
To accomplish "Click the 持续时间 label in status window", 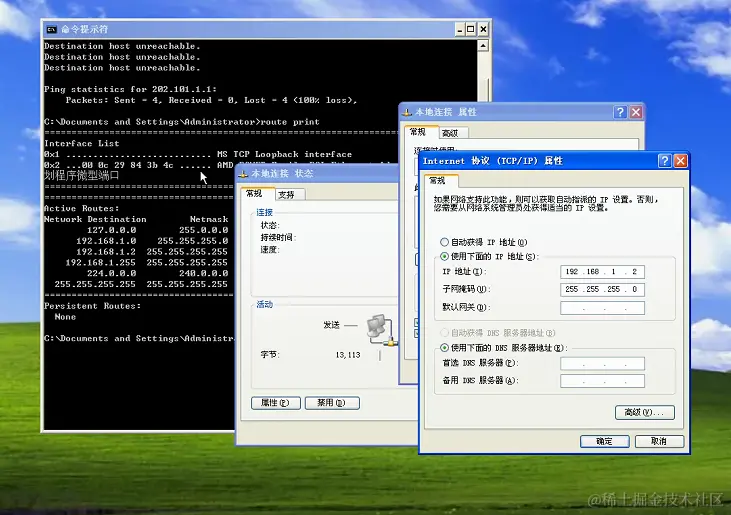I will [x=278, y=237].
